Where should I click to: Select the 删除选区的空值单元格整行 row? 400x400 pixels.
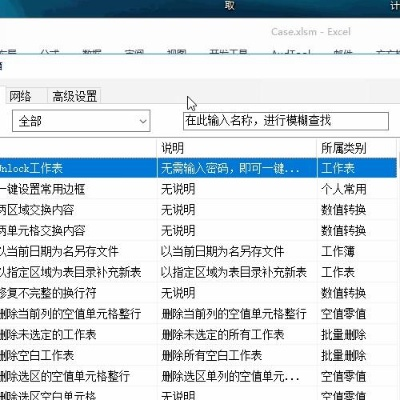click(198, 376)
